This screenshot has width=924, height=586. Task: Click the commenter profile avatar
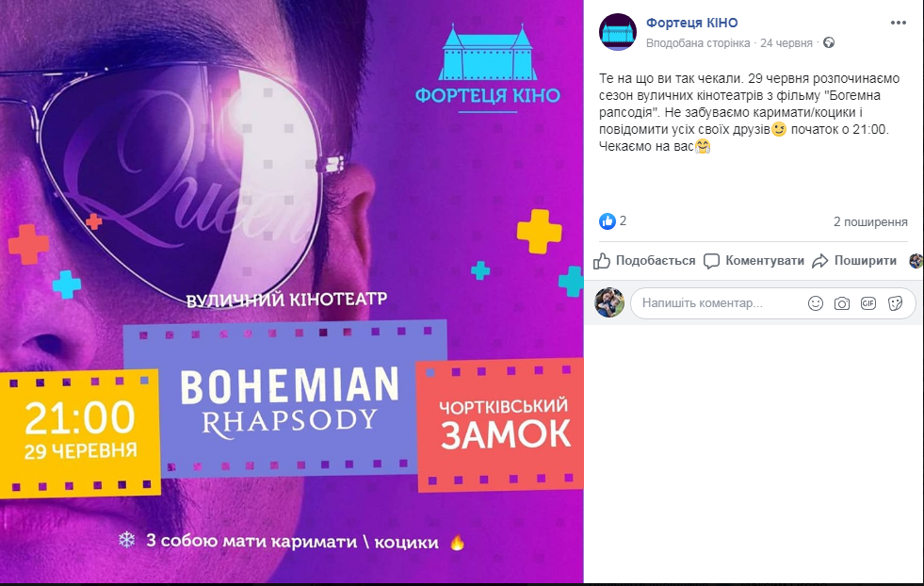click(x=610, y=302)
